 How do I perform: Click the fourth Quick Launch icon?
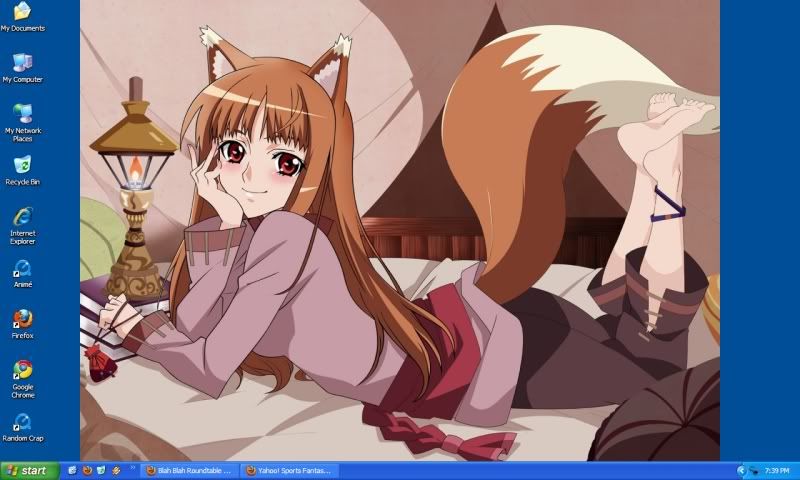pos(116,470)
